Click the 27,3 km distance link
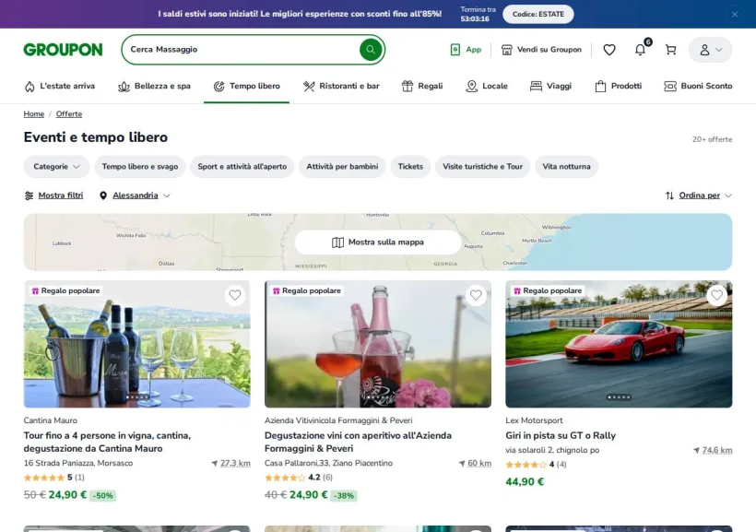The height and width of the screenshot is (532, 756). [235, 463]
